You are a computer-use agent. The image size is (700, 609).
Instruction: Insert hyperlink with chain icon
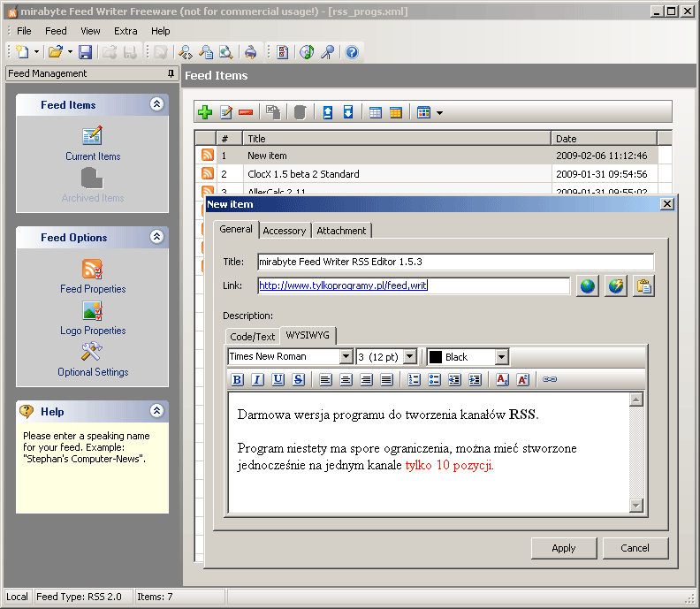550,379
